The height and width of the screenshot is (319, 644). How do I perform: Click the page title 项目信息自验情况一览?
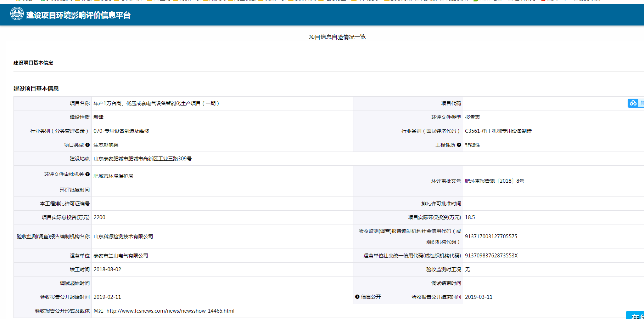coord(337,37)
